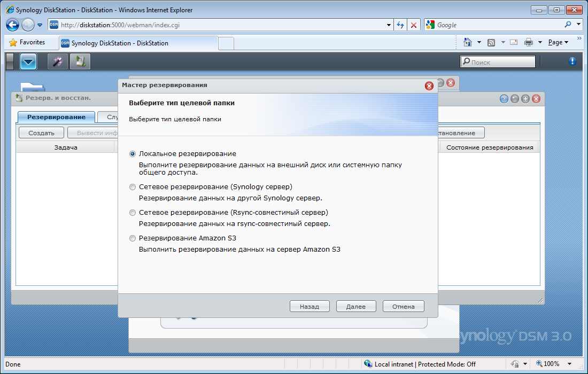Click the IE Stop loading icon
The height and width of the screenshot is (374, 588).
click(414, 25)
